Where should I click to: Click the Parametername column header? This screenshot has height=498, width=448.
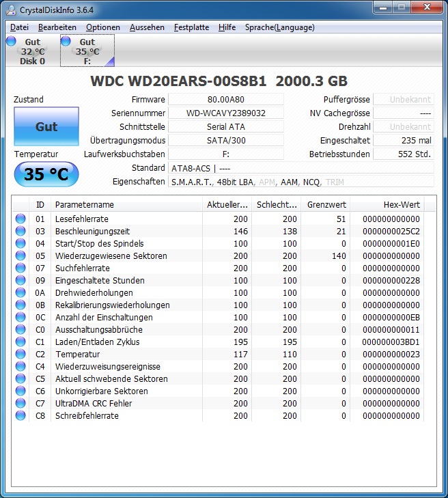click(x=126, y=204)
